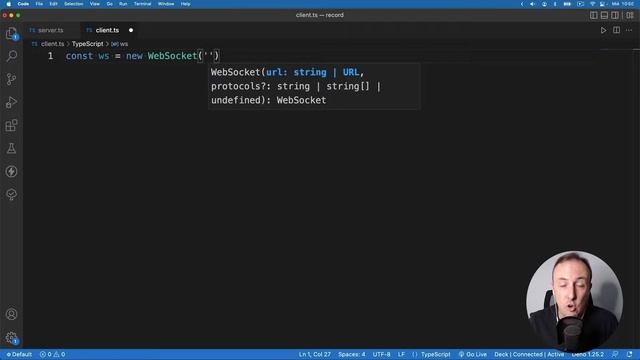Open the Testing flask view
This screenshot has width=640, height=360.
click(11, 148)
